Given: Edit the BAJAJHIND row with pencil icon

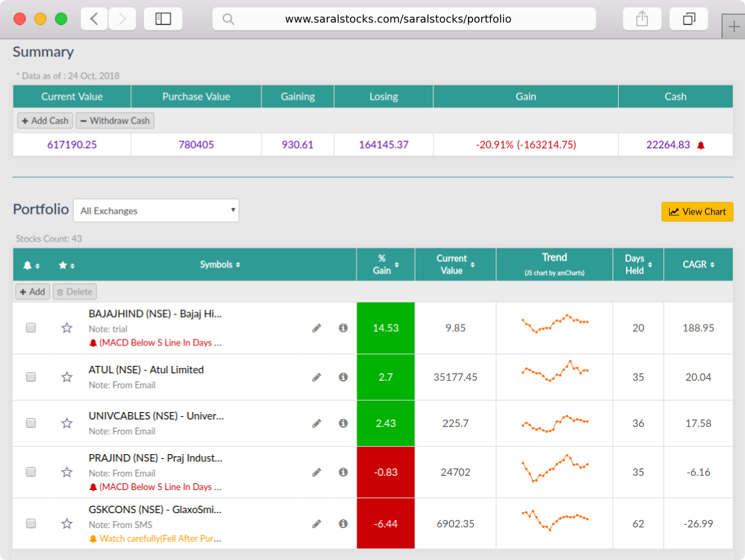Looking at the screenshot, I should tap(316, 329).
